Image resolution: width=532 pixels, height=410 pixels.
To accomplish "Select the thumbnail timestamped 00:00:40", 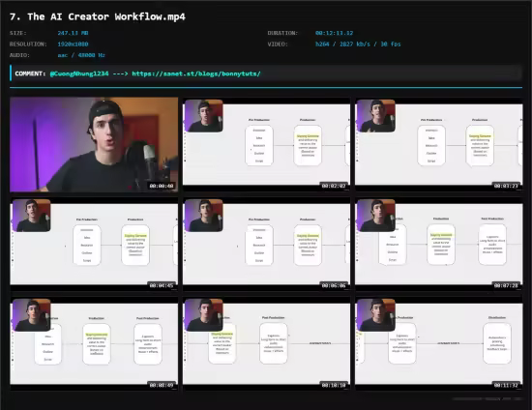I will [x=94, y=144].
